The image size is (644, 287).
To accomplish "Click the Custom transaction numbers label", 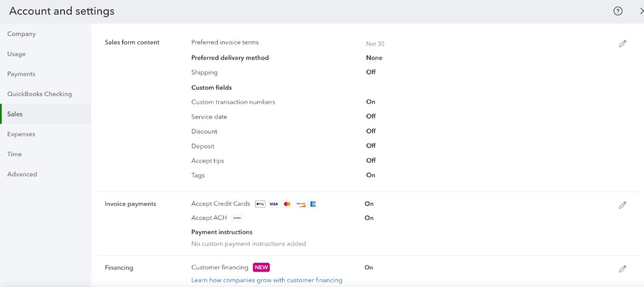I will 233,102.
